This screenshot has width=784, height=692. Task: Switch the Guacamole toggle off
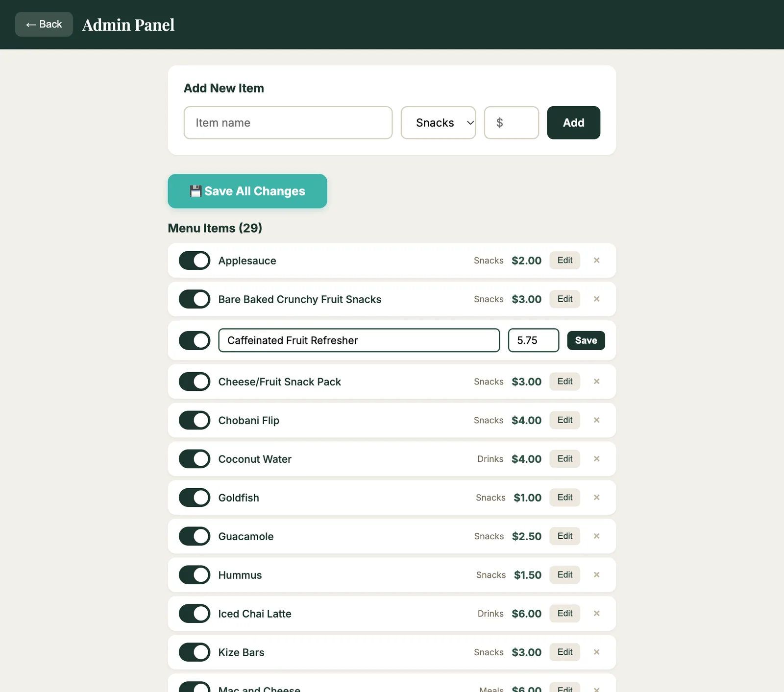point(195,536)
